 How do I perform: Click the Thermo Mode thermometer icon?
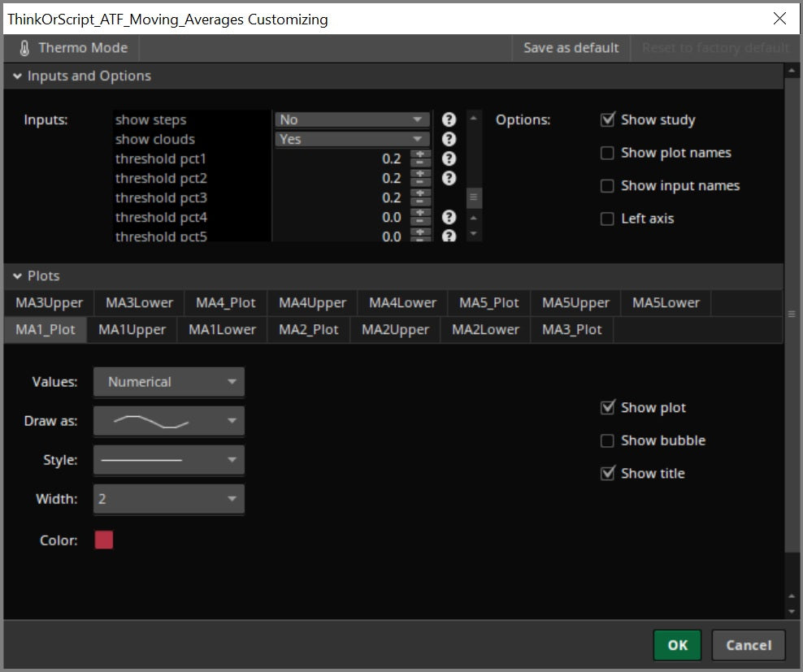point(24,48)
